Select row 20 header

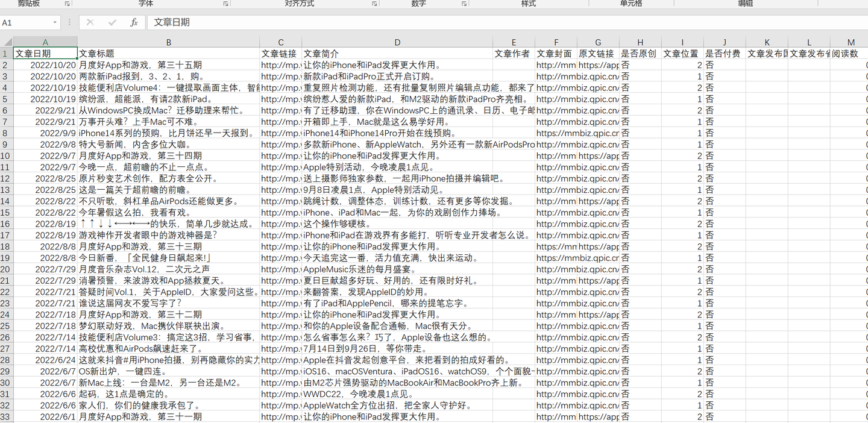click(x=7, y=269)
